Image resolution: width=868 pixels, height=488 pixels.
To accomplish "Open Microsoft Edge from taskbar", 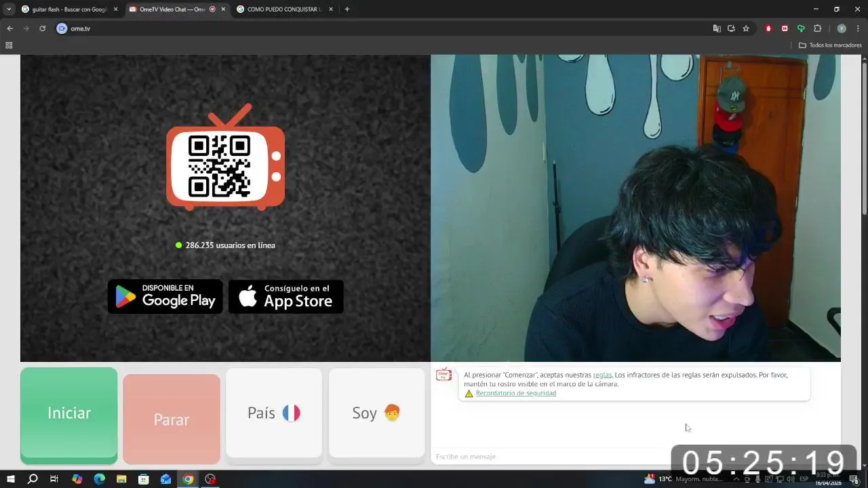I will [x=99, y=479].
